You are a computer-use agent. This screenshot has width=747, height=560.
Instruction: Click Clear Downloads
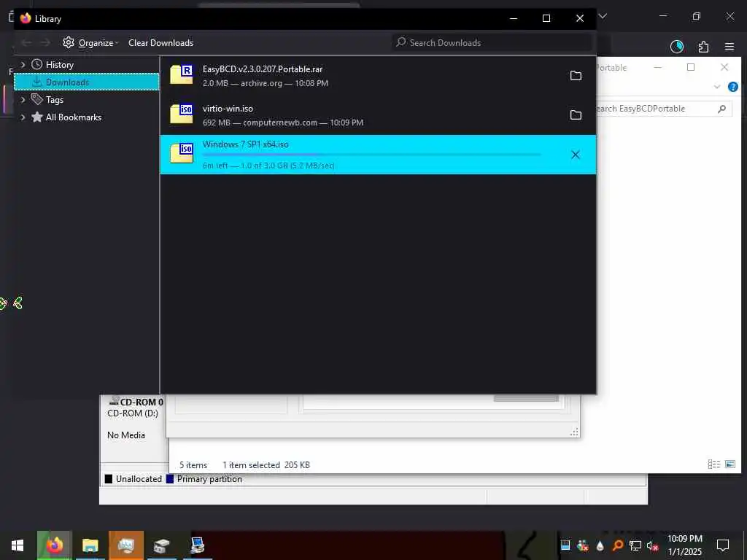click(x=160, y=43)
